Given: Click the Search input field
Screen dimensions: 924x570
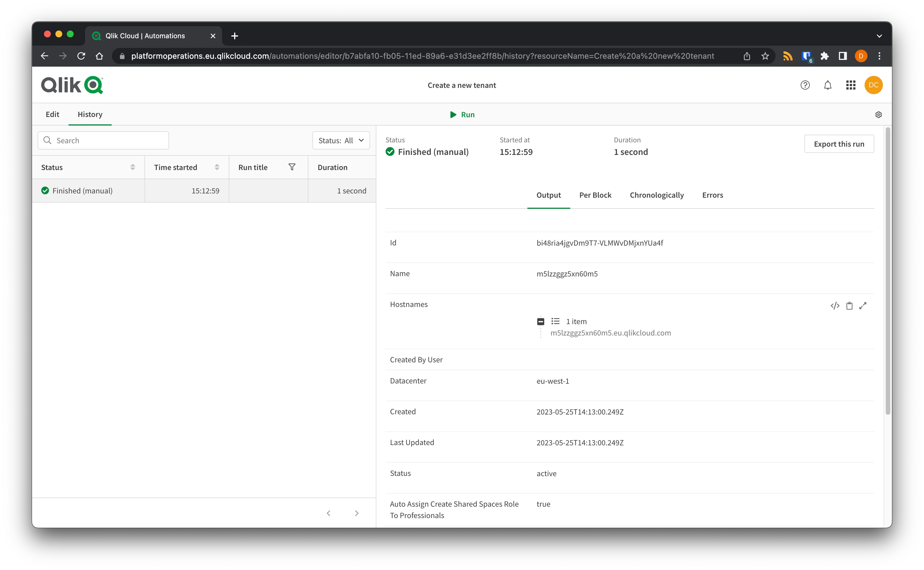Looking at the screenshot, I should pyautogui.click(x=104, y=140).
